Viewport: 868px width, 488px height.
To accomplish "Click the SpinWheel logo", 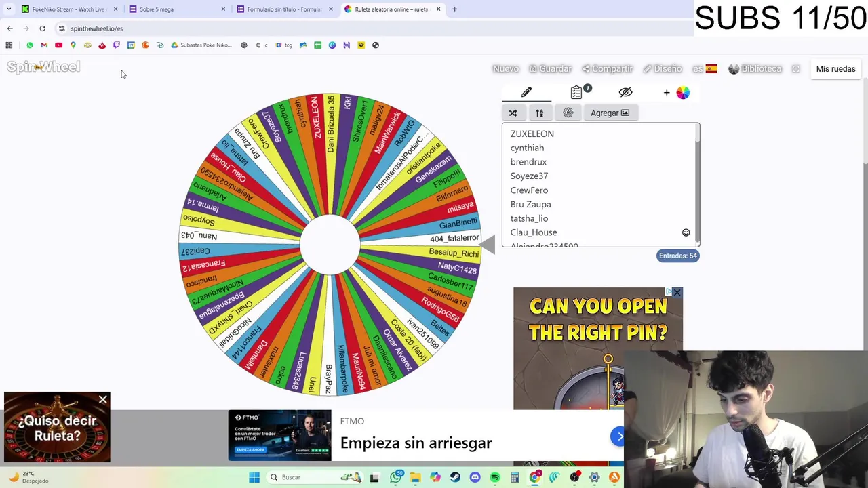I will (x=43, y=67).
